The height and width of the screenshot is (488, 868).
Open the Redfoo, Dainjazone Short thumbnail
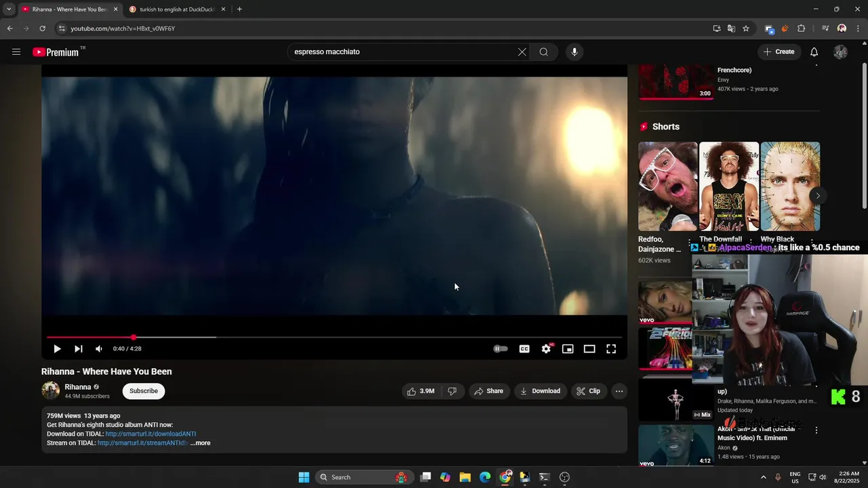pos(668,186)
